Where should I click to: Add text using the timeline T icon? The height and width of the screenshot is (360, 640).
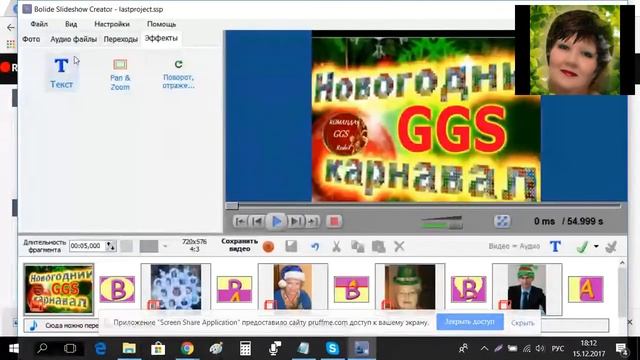pos(555,246)
